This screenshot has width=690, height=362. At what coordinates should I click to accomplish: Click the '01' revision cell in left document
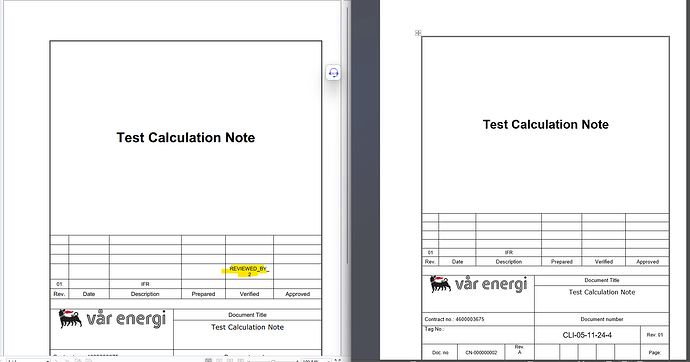[x=59, y=284]
